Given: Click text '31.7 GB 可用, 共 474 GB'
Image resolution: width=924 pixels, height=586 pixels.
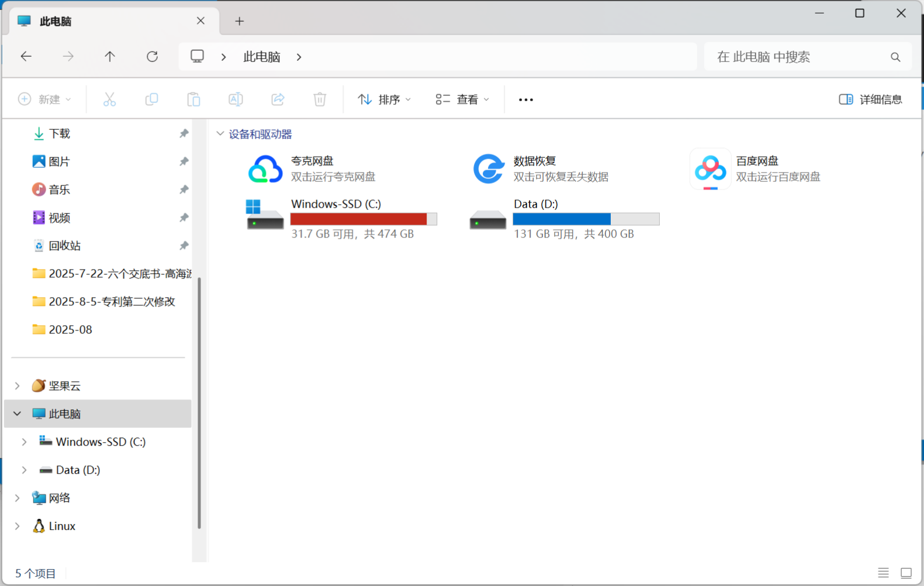Looking at the screenshot, I should (352, 234).
